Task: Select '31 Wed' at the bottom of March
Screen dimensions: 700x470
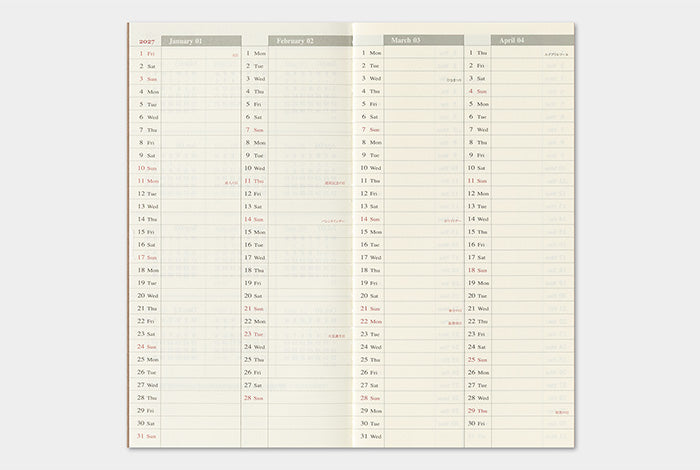Action: [371, 436]
